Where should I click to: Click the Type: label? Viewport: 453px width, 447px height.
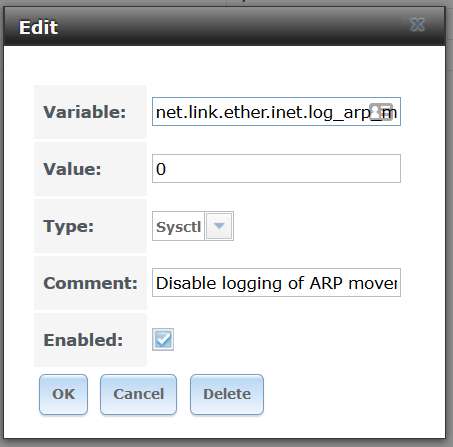coord(69,227)
